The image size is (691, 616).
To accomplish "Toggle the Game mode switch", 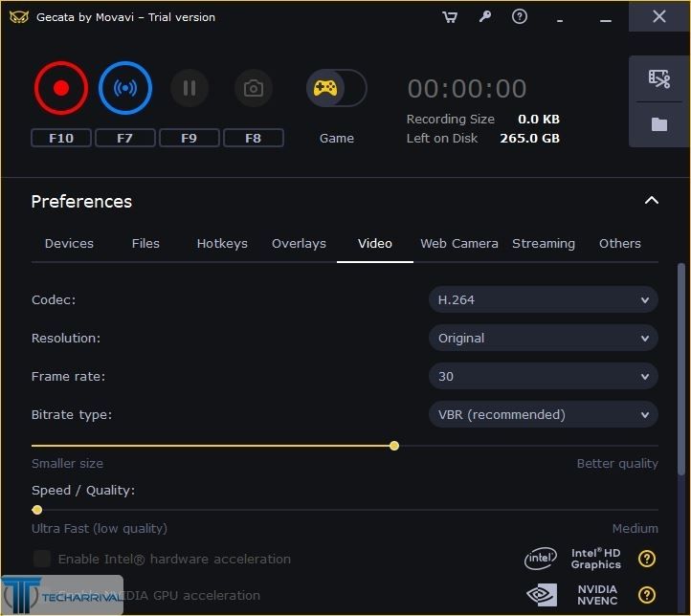I will [x=336, y=88].
